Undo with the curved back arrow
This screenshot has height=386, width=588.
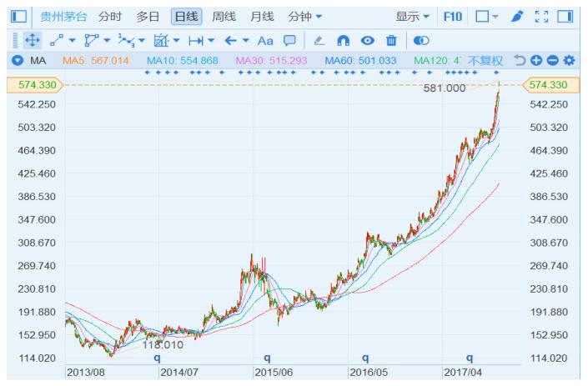[520, 60]
